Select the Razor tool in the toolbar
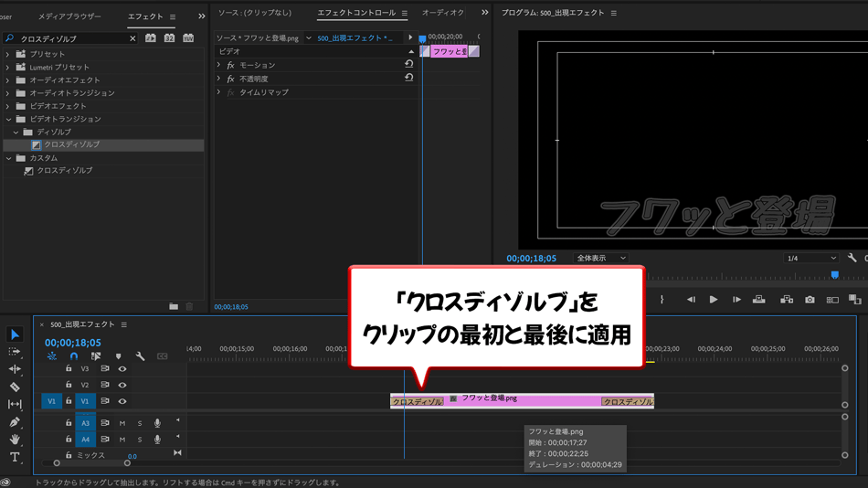This screenshot has height=488, width=868. [15, 387]
